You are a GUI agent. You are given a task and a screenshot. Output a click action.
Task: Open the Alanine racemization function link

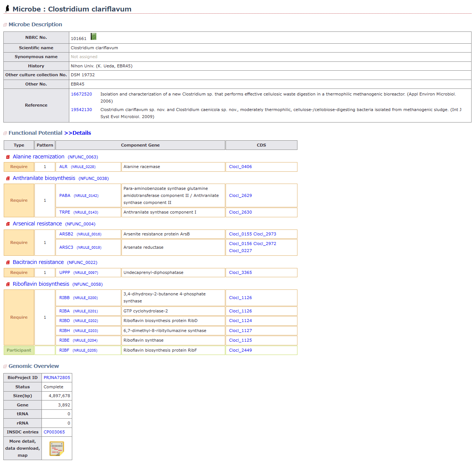tap(39, 157)
